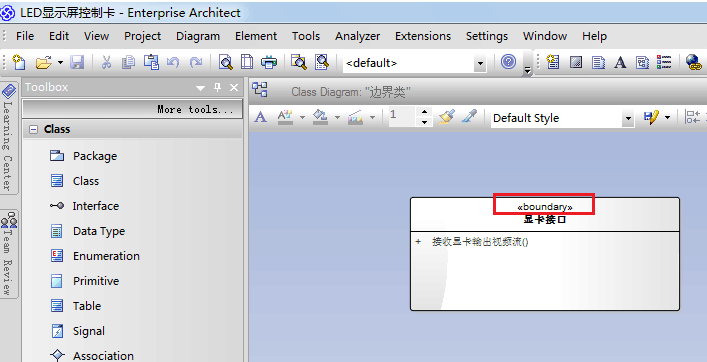Open the Help menu

594,36
